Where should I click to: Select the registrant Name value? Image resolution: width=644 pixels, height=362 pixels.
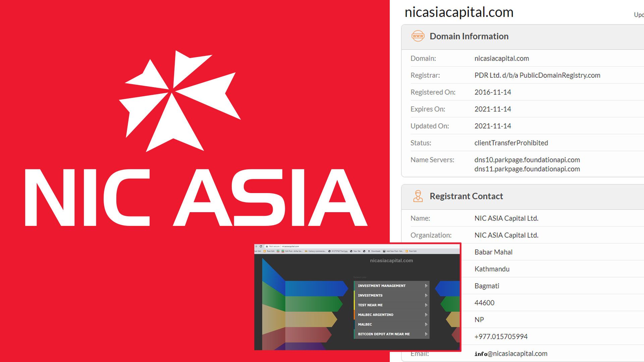coord(506,218)
